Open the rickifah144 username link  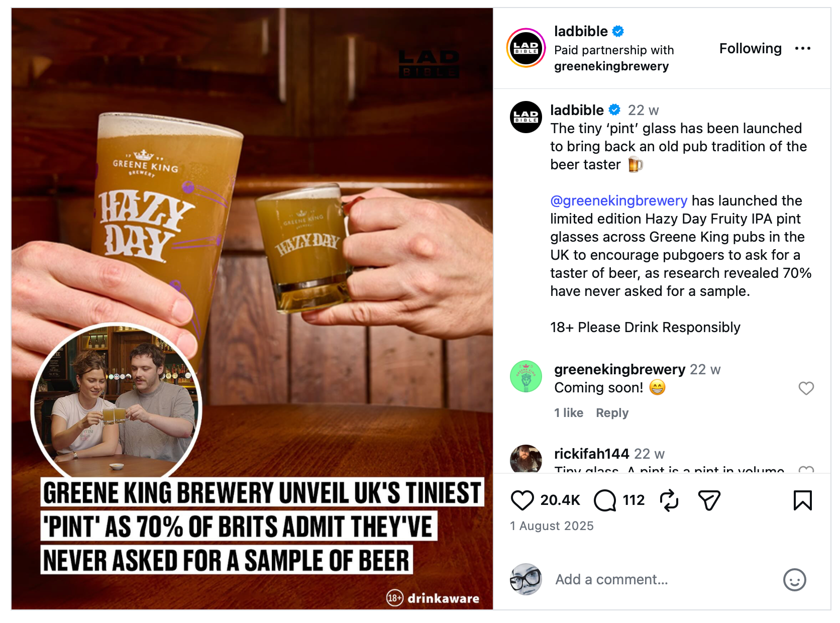591,454
